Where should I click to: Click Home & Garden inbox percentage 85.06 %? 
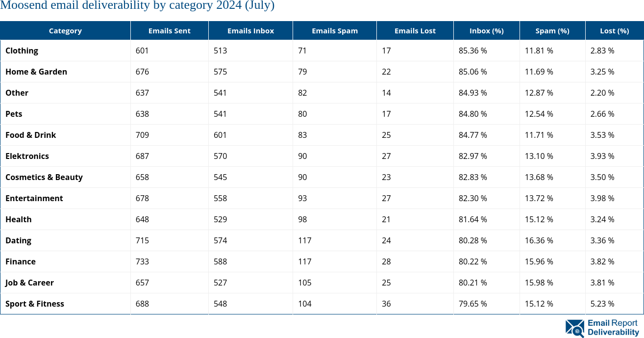[473, 72]
